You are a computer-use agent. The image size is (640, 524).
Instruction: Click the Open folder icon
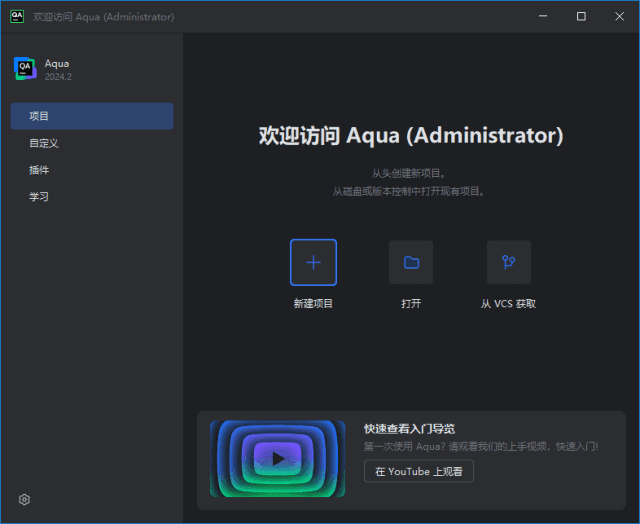point(411,262)
